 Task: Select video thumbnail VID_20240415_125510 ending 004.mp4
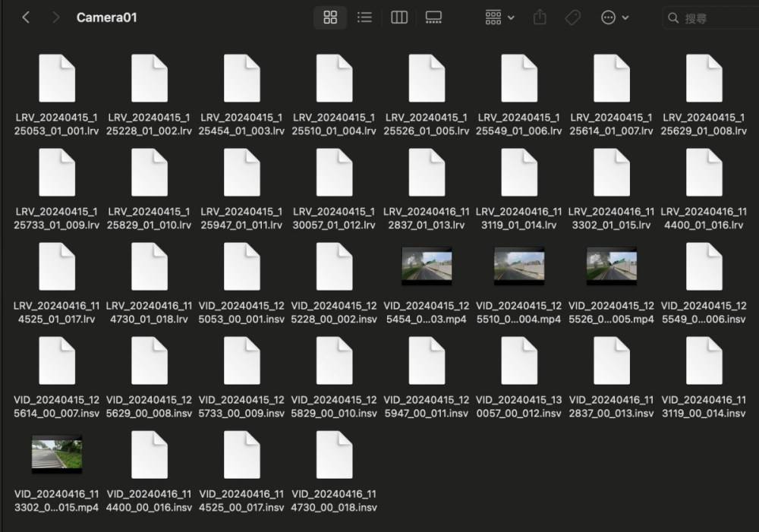click(x=519, y=266)
